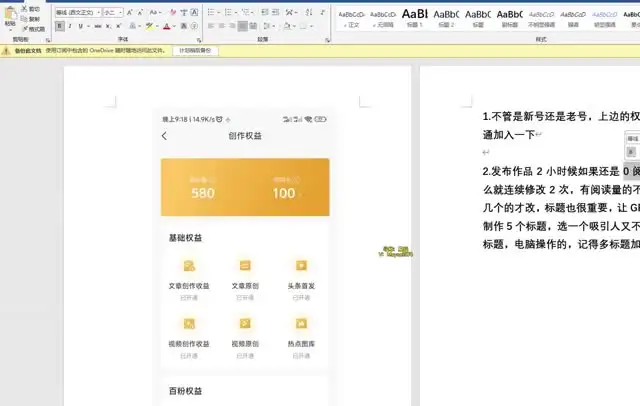Click the text highlight color swatch
640x406 pixels.
pos(149,26)
